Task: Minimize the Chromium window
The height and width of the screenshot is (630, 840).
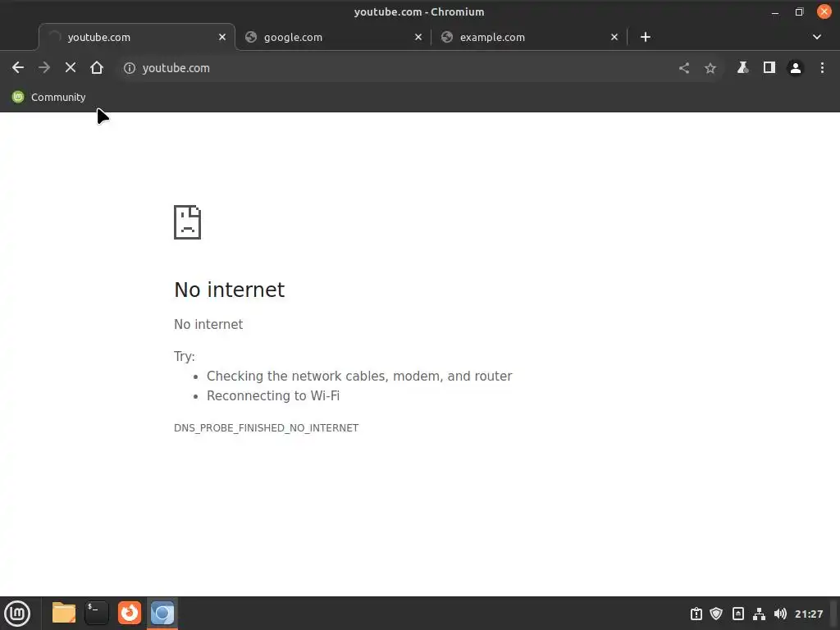Action: tap(775, 12)
